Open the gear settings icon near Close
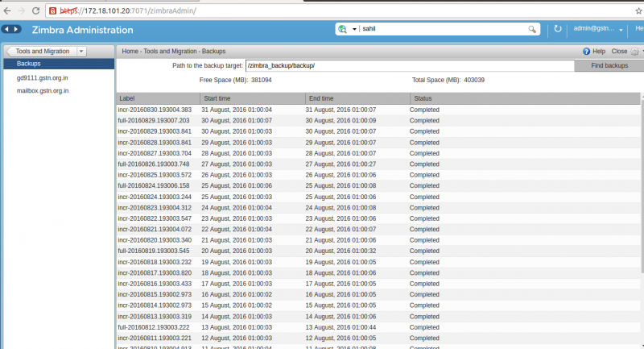 click(635, 52)
